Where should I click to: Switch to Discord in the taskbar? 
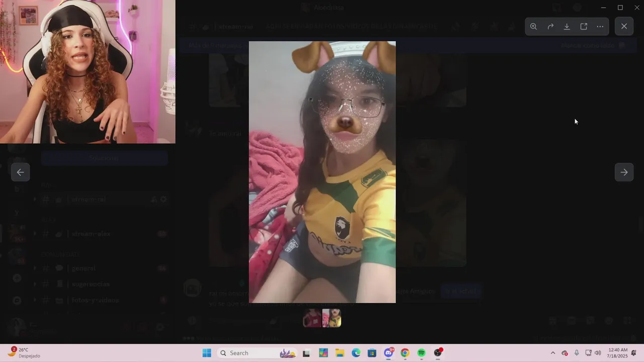tap(388, 353)
